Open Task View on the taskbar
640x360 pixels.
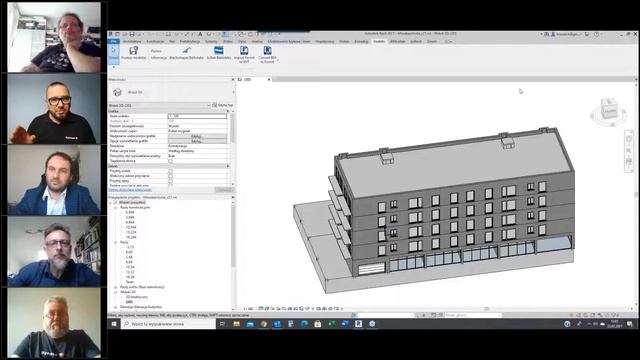tap(222, 324)
